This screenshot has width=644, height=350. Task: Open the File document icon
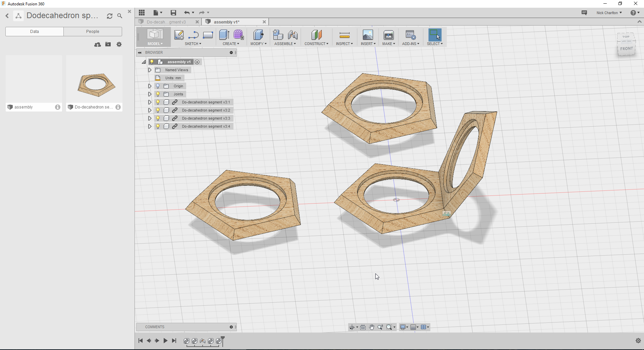156,13
